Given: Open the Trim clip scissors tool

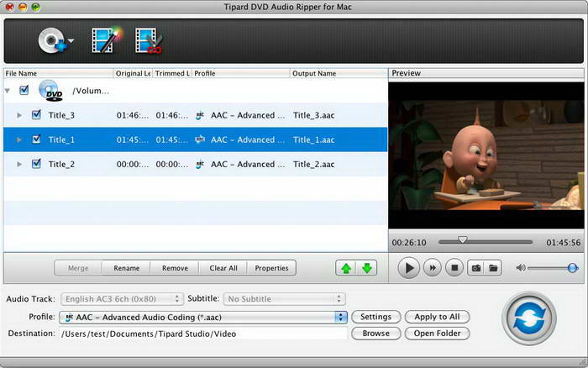Looking at the screenshot, I should click(148, 39).
